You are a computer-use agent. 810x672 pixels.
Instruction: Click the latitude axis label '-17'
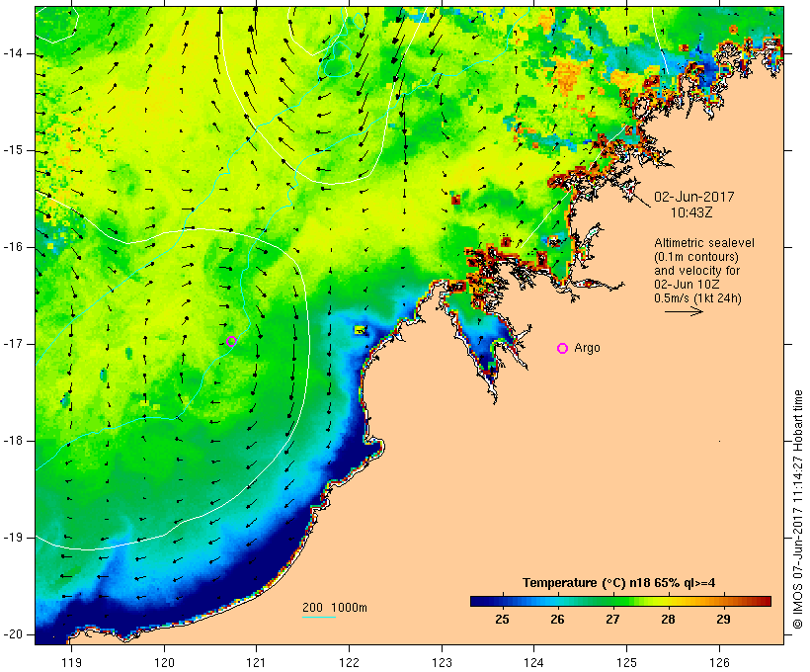[x=13, y=344]
